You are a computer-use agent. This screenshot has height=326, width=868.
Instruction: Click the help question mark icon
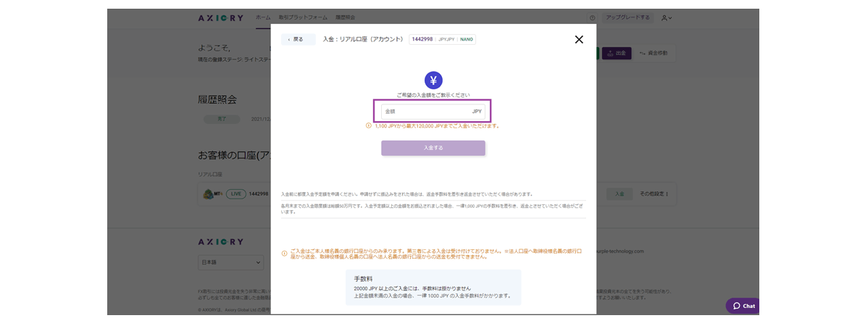[593, 18]
